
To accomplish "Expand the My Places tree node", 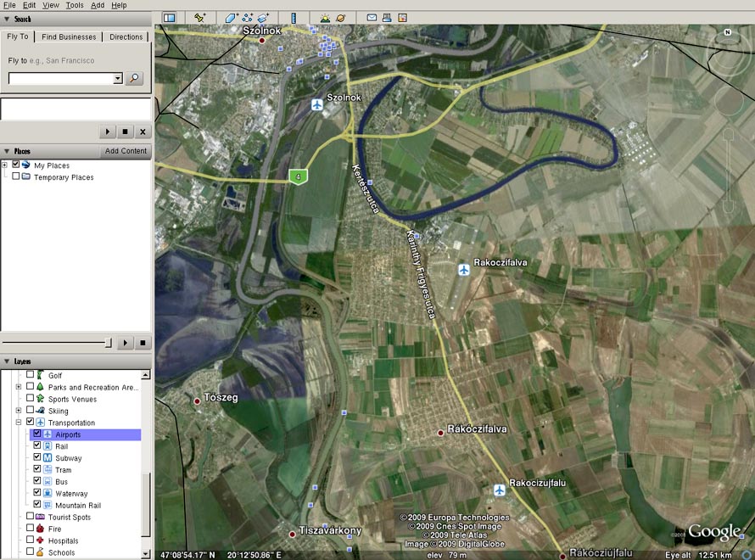I will pos(5,165).
